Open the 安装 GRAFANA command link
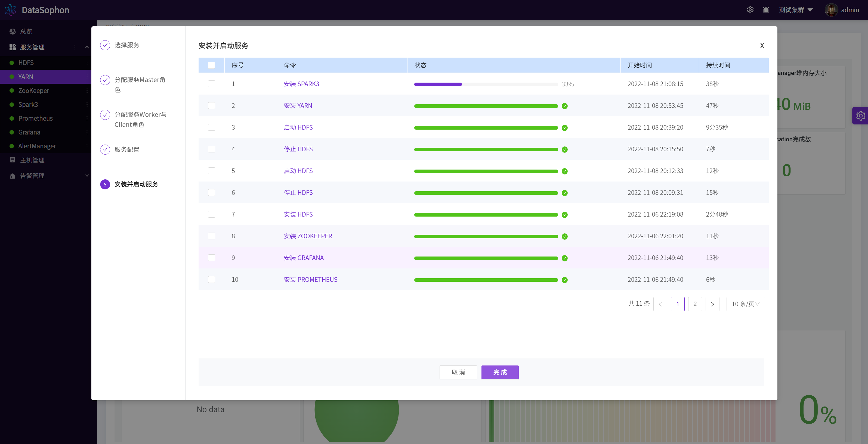Viewport: 868px width, 444px height. click(x=304, y=258)
